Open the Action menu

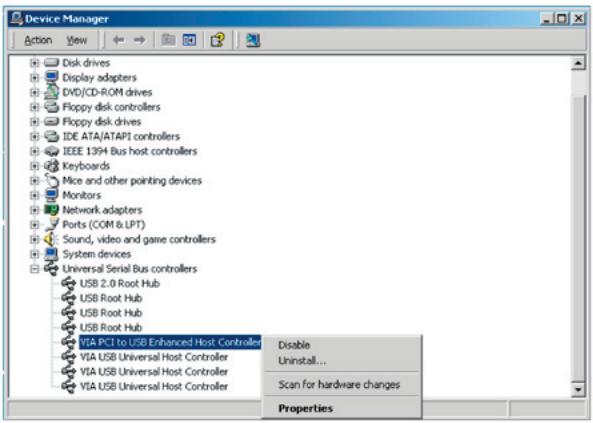pos(38,40)
